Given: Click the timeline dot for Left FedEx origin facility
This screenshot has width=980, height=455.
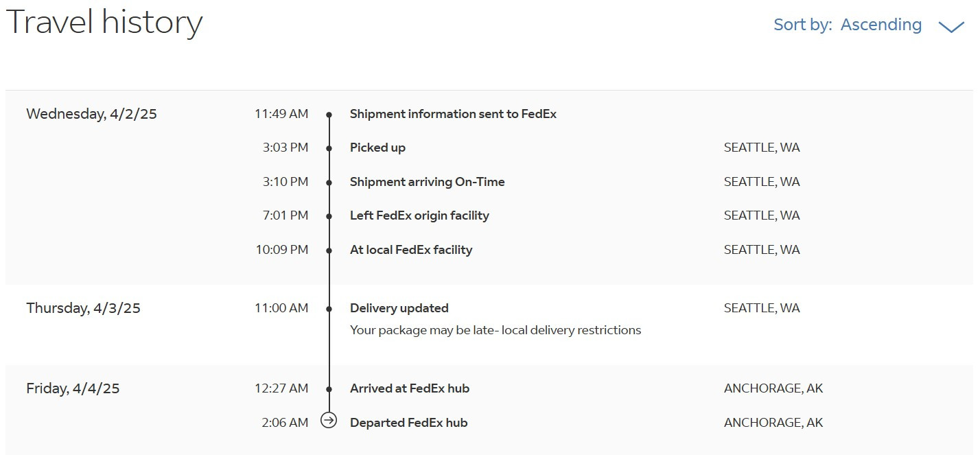Looking at the screenshot, I should 329,216.
